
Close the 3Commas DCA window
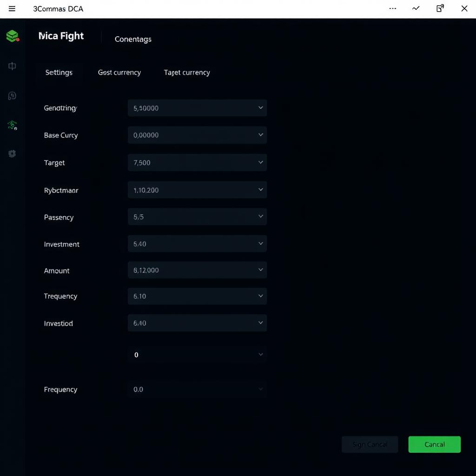pyautogui.click(x=464, y=8)
